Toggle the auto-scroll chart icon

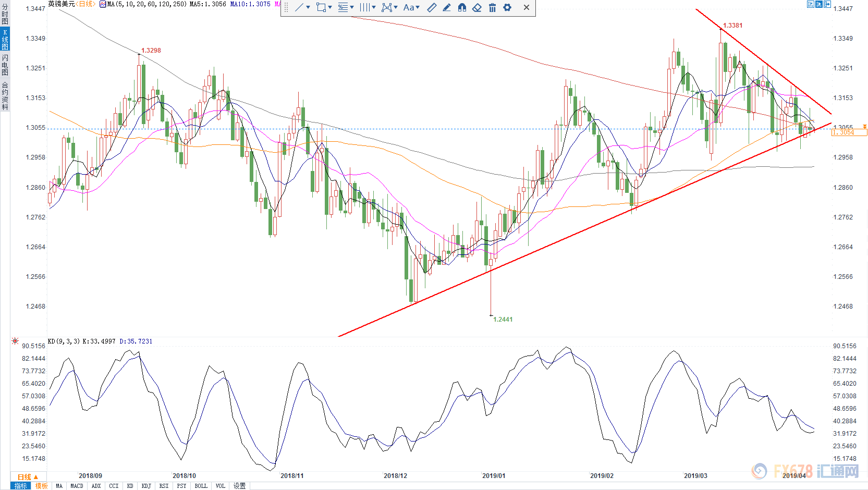[819, 4]
